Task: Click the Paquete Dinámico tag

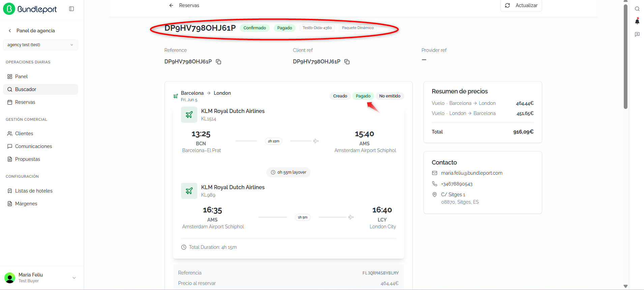Action: 358,28
